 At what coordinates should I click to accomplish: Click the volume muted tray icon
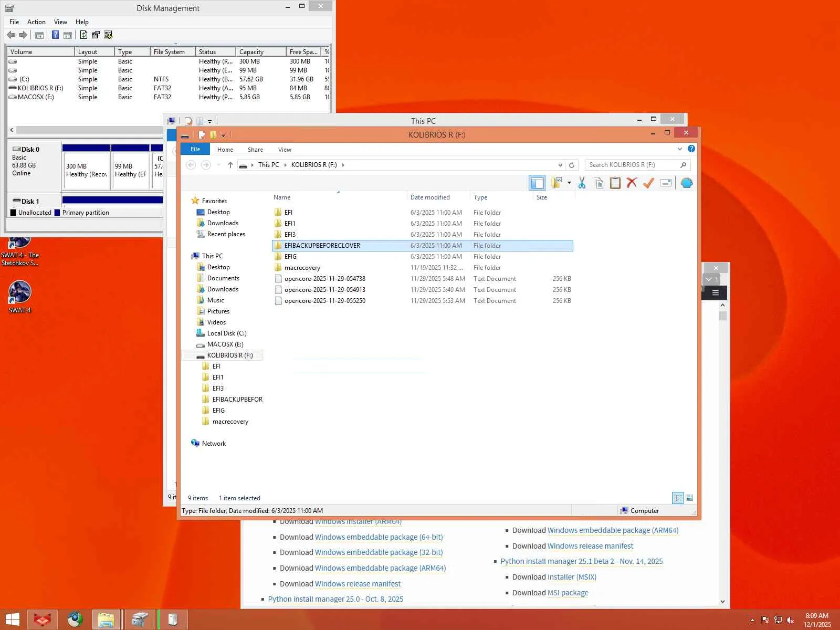point(790,620)
